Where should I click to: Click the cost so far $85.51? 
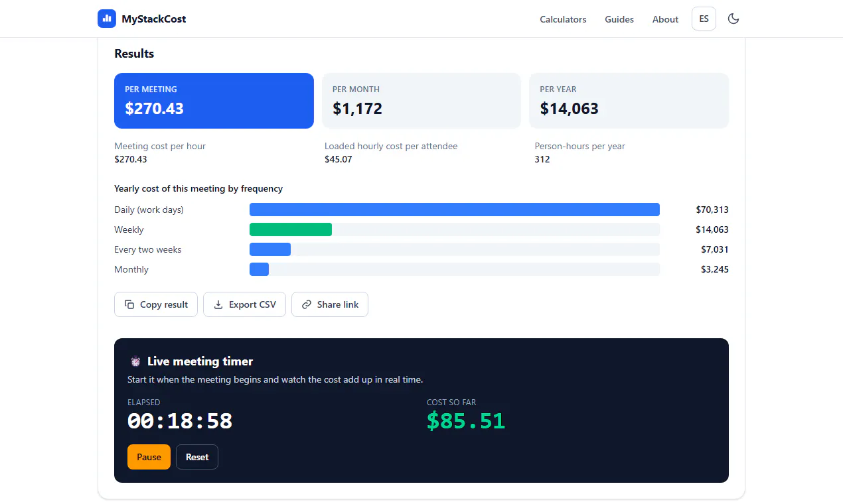click(x=466, y=421)
